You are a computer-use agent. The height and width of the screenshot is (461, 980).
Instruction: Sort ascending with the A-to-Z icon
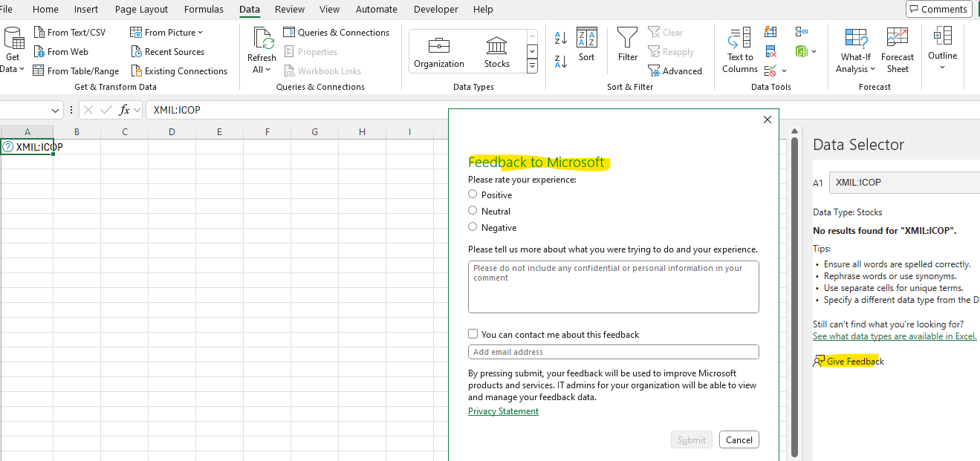[561, 38]
